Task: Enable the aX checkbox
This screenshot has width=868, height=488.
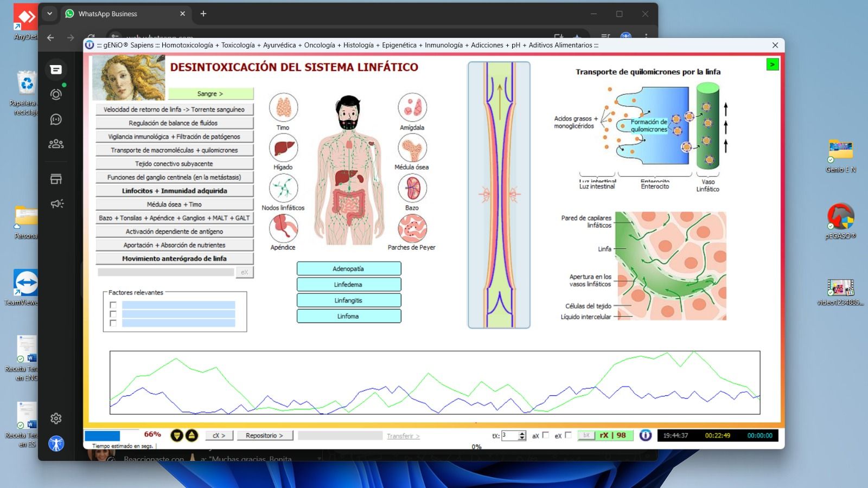Action: pos(546,435)
